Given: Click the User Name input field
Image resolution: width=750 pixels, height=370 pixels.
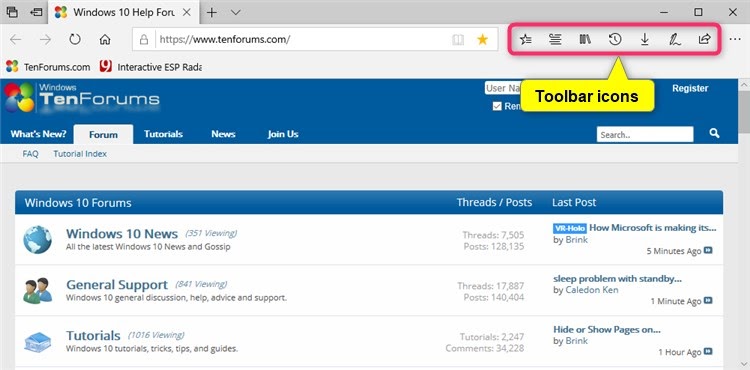Looking at the screenshot, I should click(502, 88).
